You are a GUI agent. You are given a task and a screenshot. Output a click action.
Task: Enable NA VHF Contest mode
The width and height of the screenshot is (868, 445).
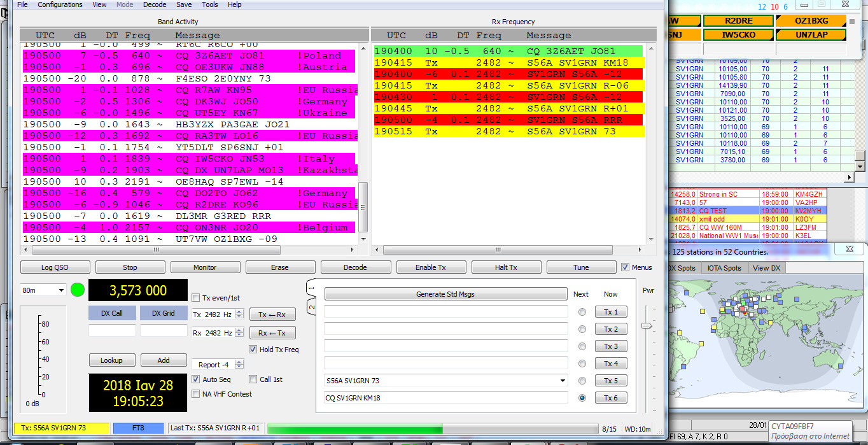pos(197,393)
